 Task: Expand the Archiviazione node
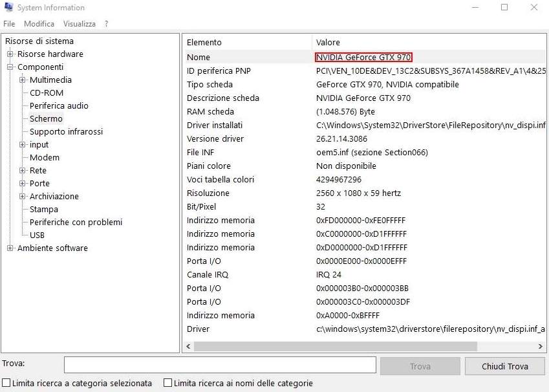point(23,197)
